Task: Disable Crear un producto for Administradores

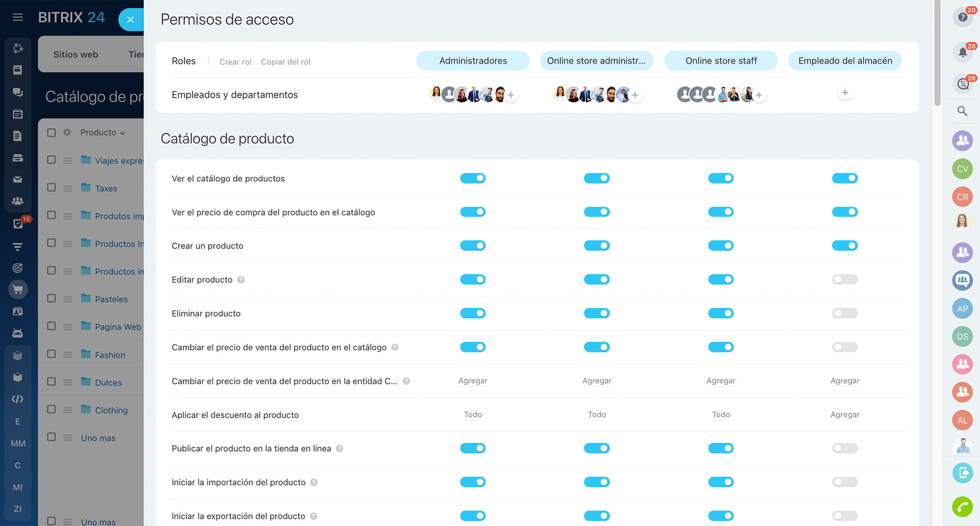Action: pos(473,246)
